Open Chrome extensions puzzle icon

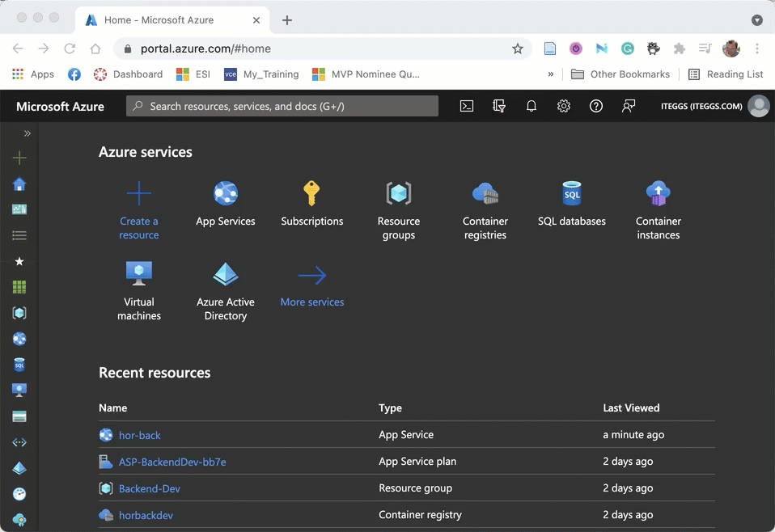[x=680, y=49]
